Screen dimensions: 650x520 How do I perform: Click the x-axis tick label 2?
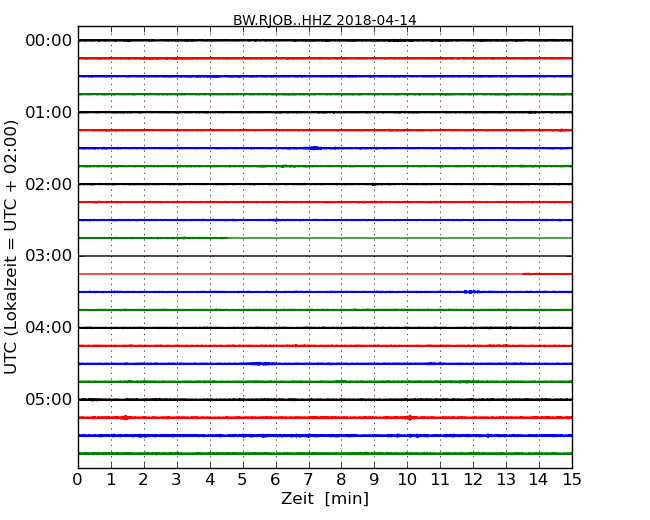click(x=143, y=480)
